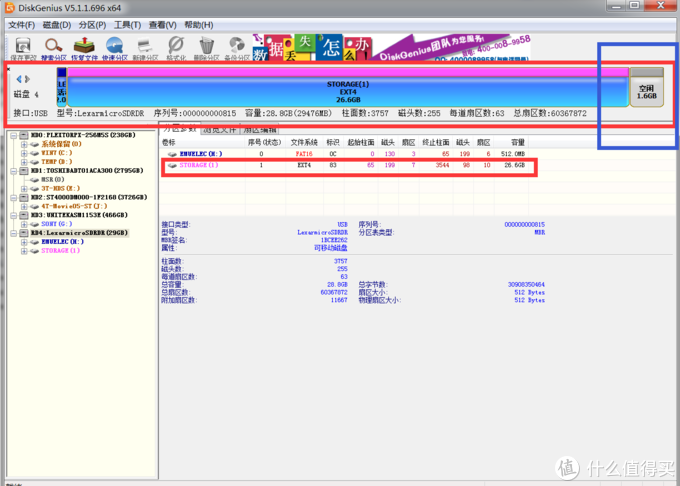Expand the SONY (G:) partition node
Screen dimensions: 680x486
pos(24,224)
